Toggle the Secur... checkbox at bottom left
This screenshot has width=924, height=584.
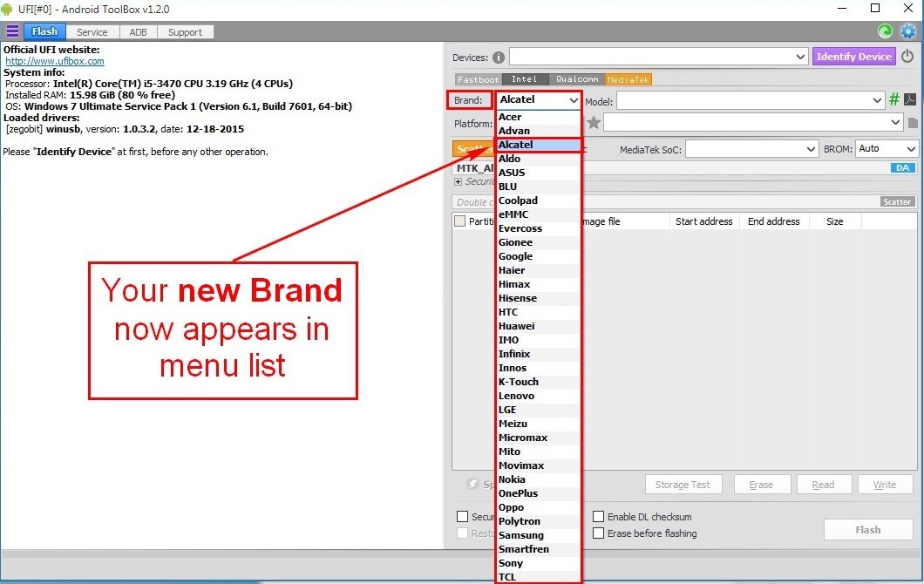click(463, 517)
